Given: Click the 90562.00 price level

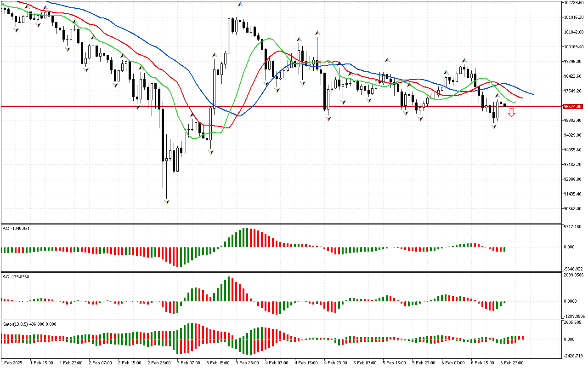Looking at the screenshot, I should [x=572, y=209].
